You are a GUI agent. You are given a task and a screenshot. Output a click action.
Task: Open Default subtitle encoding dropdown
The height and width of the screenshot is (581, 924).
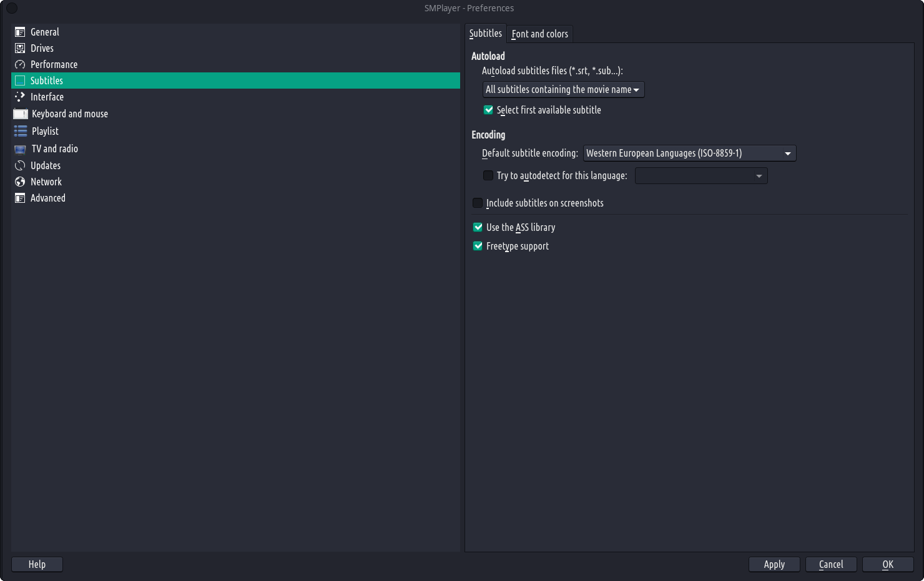coord(689,153)
